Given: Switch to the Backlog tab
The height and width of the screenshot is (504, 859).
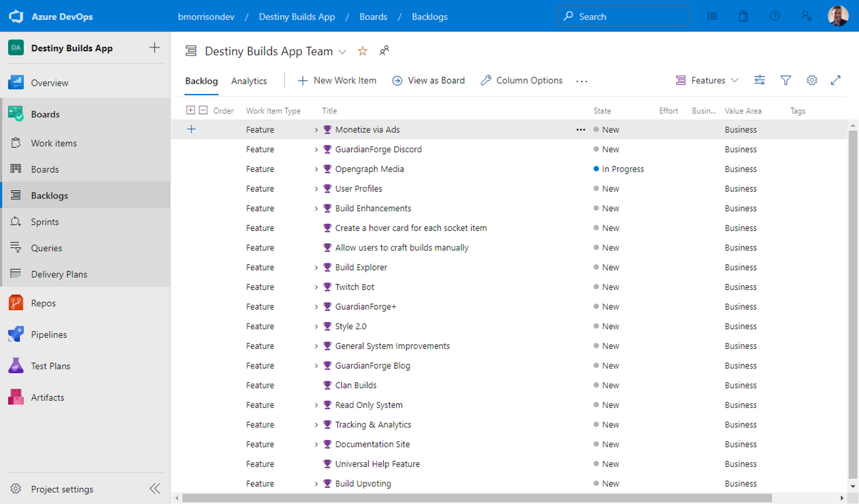Looking at the screenshot, I should [201, 81].
